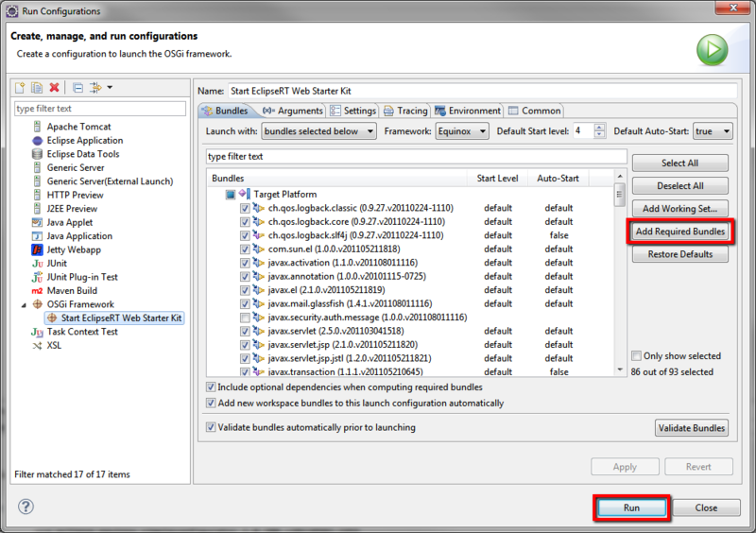The height and width of the screenshot is (533, 756).
Task: Delete selected configuration with red X
Action: [55, 87]
